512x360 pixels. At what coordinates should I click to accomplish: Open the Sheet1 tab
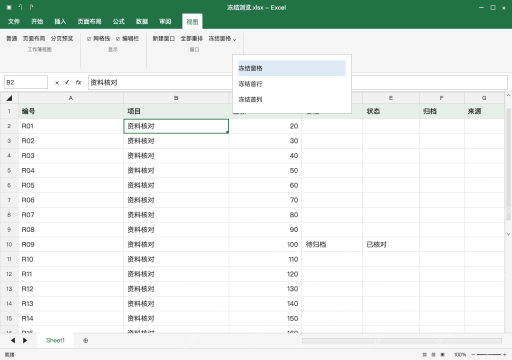[x=55, y=340]
